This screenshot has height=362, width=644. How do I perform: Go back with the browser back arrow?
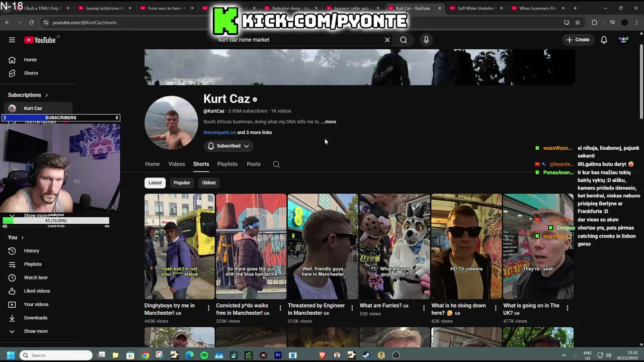pyautogui.click(x=7, y=23)
